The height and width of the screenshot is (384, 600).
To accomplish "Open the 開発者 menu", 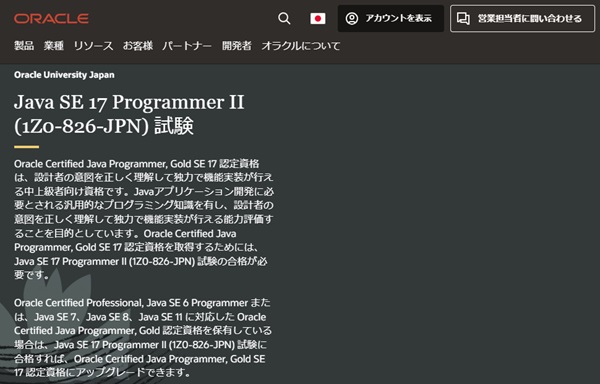I will point(237,46).
